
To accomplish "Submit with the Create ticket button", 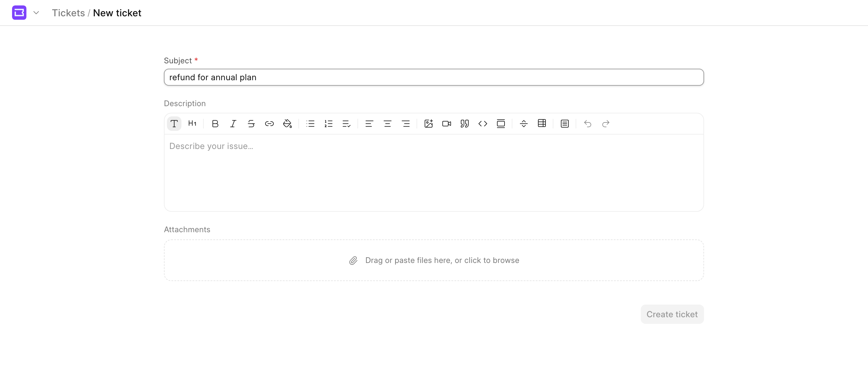I will [672, 314].
